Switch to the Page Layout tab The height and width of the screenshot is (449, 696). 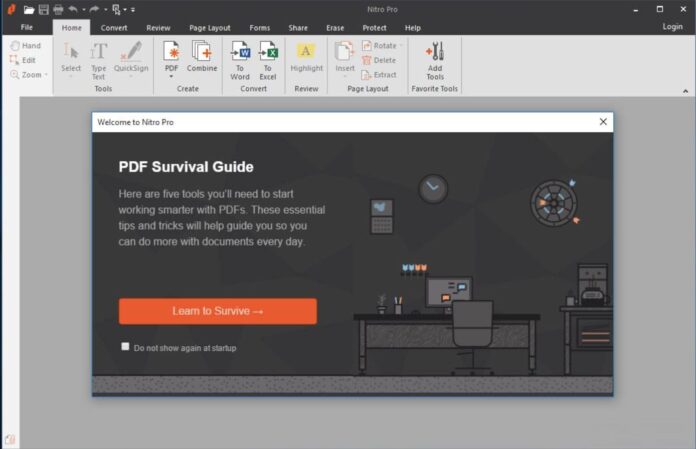point(211,28)
